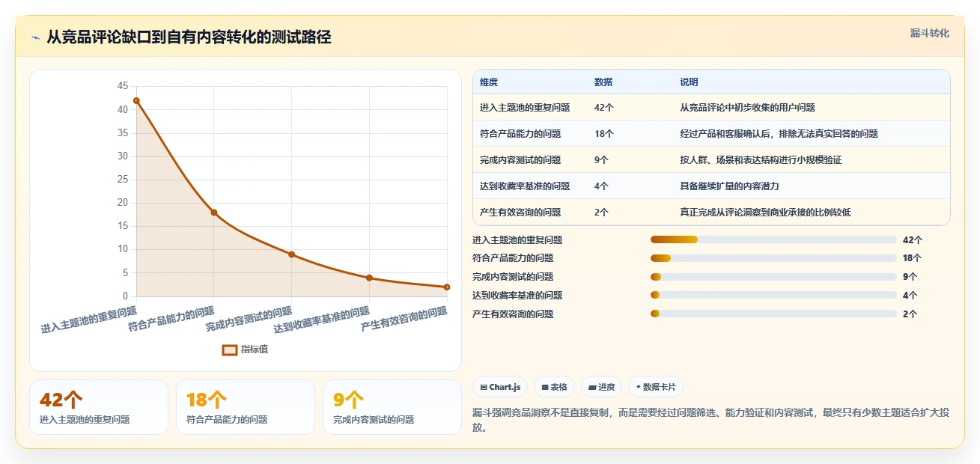Click the Chart.js tag chip
Screen dimensions: 980x464
[x=500, y=387]
